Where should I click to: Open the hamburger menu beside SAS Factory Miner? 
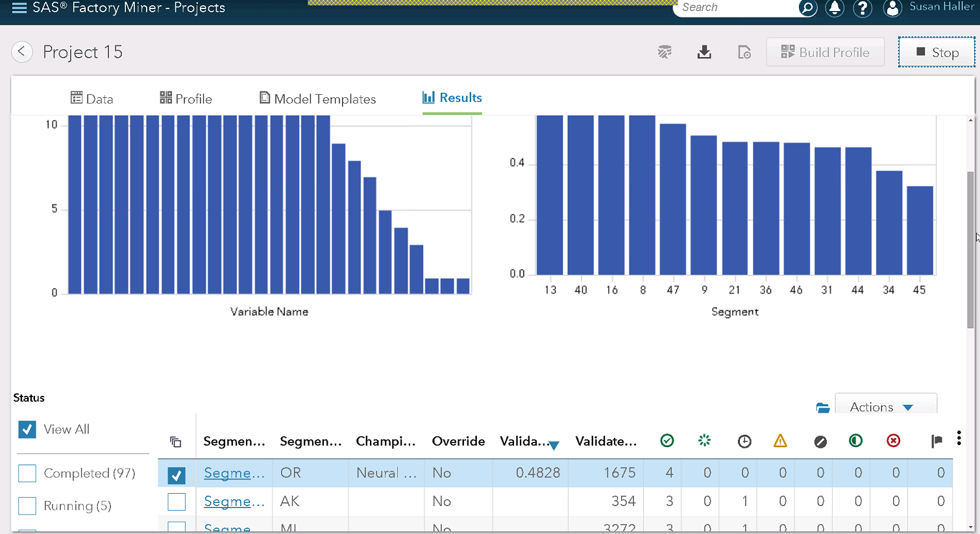[19, 8]
